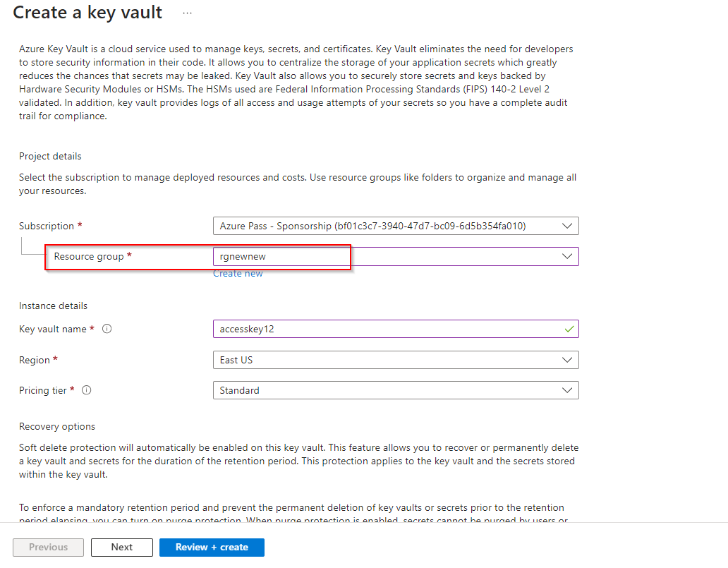The width and height of the screenshot is (728, 568).
Task: Click the info icon beside Pricing tier
Action: click(x=87, y=390)
